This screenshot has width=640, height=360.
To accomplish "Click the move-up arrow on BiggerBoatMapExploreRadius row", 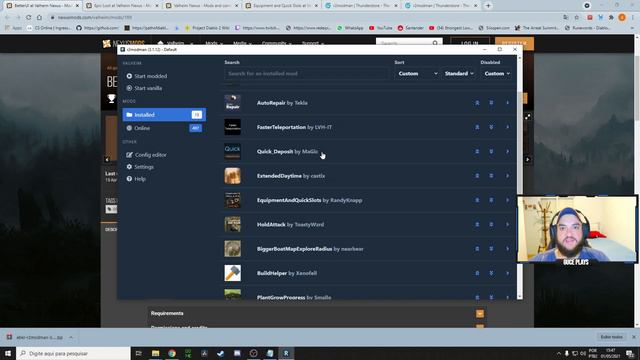I will tap(477, 249).
